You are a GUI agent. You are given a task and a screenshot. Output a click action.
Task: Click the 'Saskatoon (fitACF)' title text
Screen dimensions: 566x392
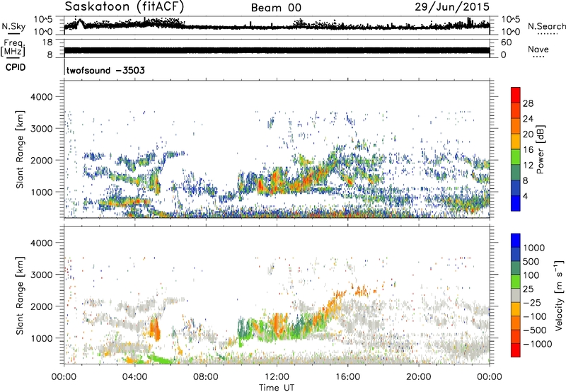coord(125,6)
